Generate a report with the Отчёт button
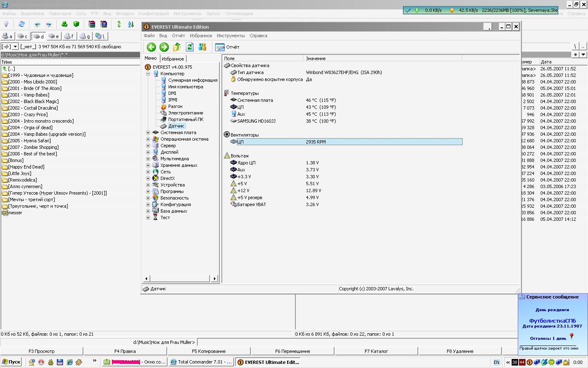588x368 pixels. click(x=227, y=47)
